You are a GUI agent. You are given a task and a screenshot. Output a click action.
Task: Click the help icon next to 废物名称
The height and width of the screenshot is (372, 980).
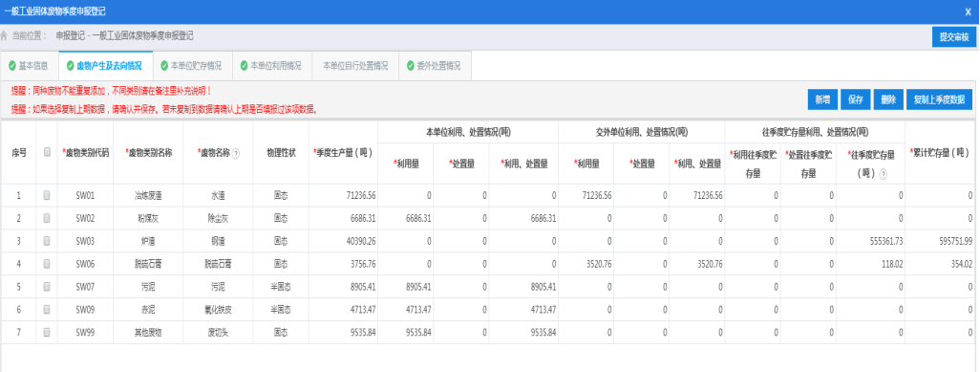236,153
